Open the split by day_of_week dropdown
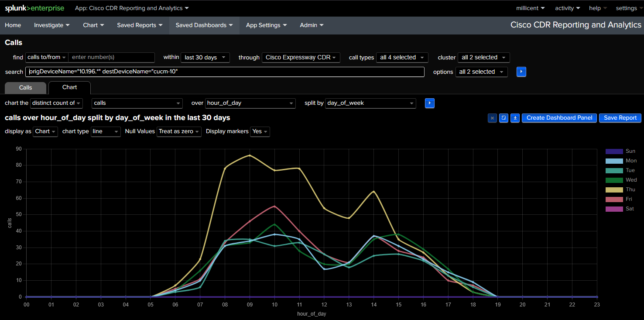The width and height of the screenshot is (644, 320). point(370,103)
